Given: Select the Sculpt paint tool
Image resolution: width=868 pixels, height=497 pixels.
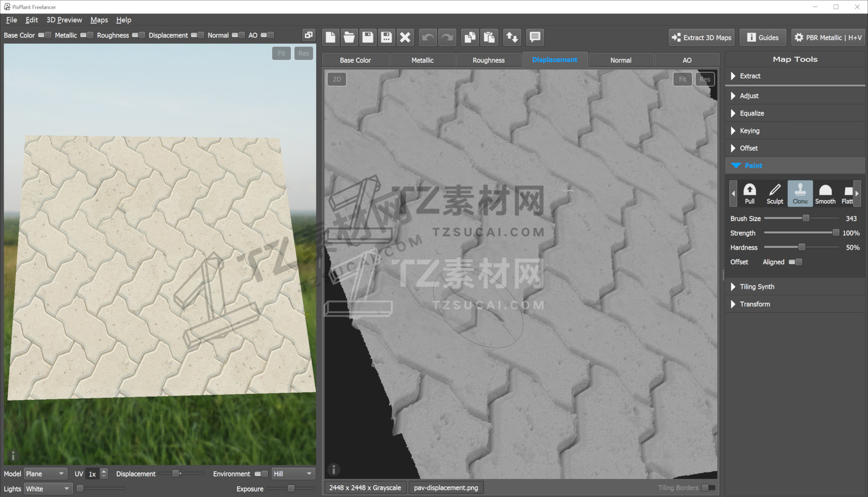Looking at the screenshot, I should point(775,194).
